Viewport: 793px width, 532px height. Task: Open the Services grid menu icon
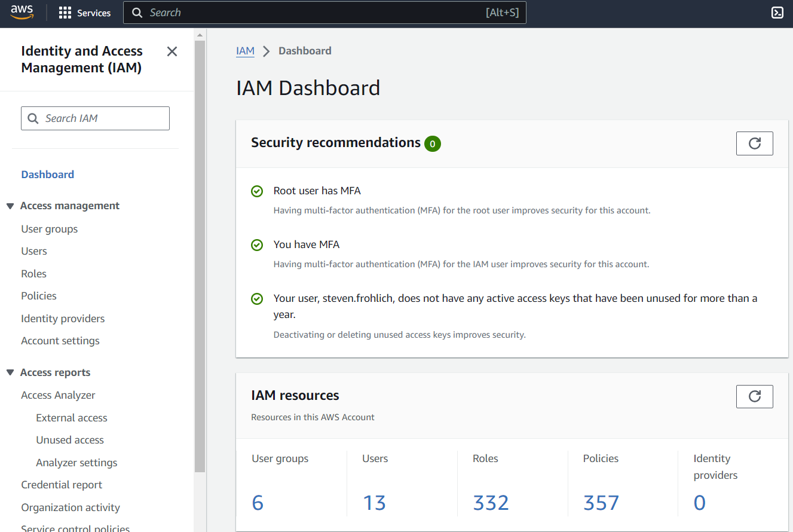pos(65,13)
